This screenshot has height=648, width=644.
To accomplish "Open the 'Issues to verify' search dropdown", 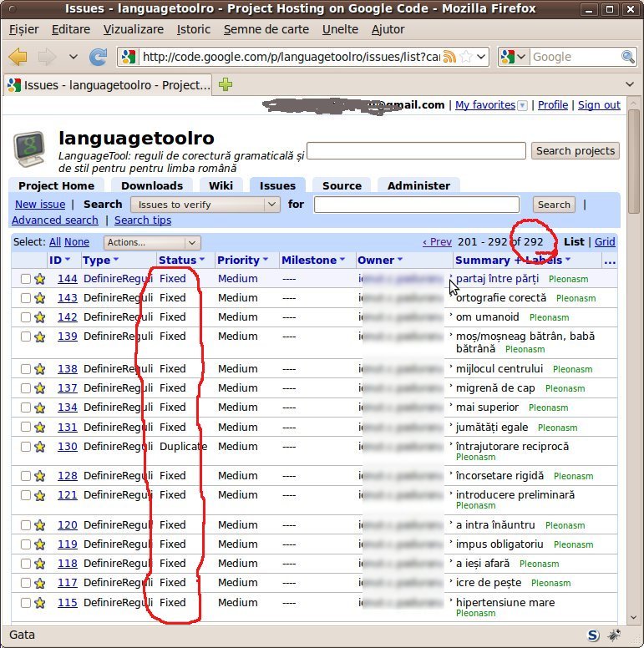I will 205,205.
